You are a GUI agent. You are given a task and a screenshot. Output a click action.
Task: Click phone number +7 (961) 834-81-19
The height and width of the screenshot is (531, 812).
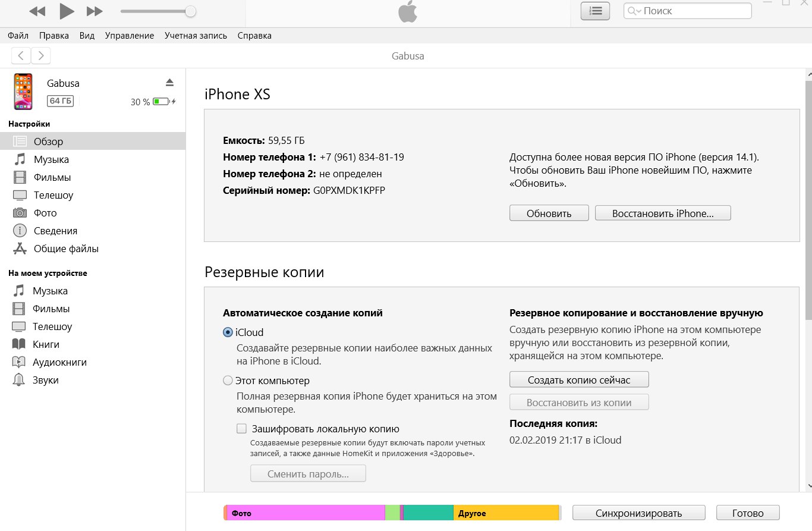tap(361, 157)
